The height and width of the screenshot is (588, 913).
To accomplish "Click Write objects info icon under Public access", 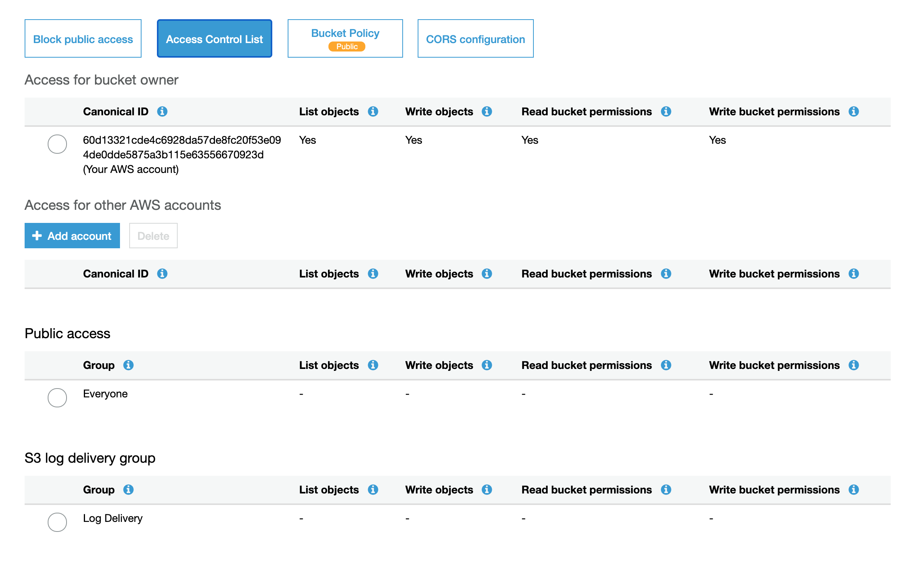I will click(486, 365).
